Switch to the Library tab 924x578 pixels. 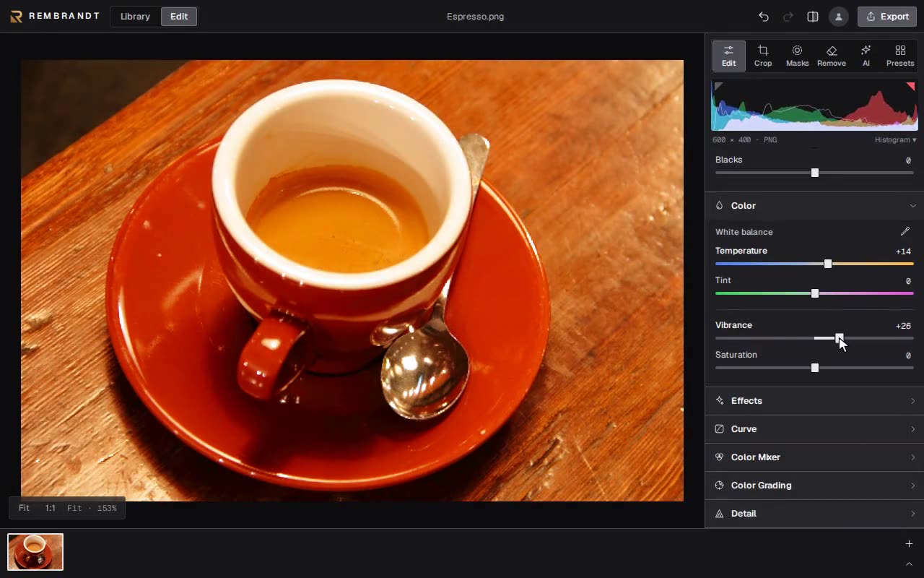pos(135,17)
